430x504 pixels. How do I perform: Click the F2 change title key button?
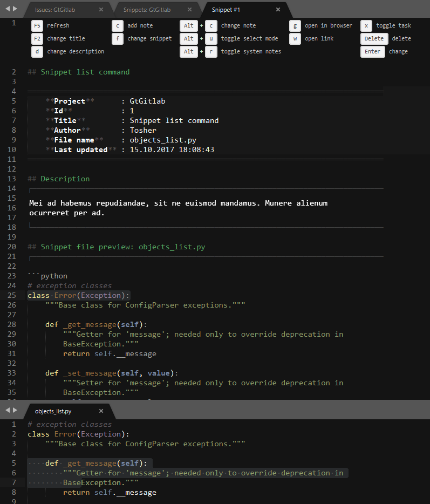[37, 38]
